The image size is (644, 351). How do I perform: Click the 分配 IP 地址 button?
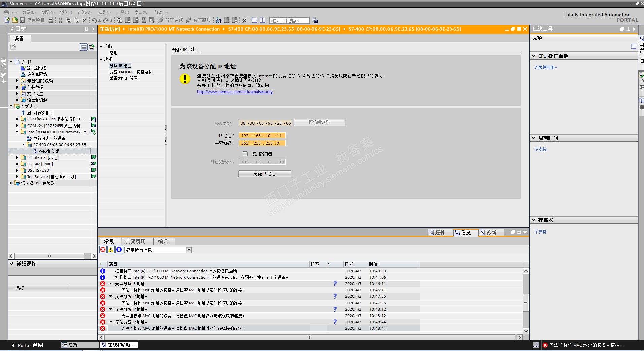(x=265, y=174)
